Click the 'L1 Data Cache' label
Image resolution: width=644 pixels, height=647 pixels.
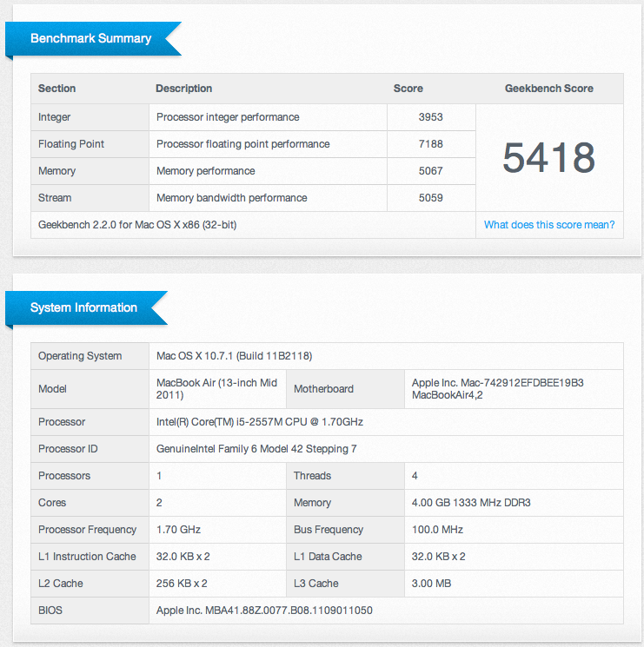pyautogui.click(x=328, y=556)
